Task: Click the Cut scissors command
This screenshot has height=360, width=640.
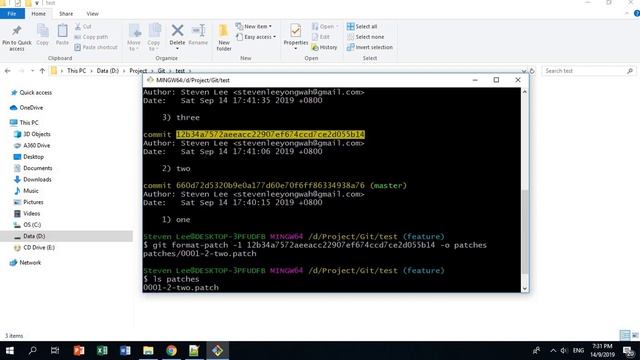Action: (83, 27)
